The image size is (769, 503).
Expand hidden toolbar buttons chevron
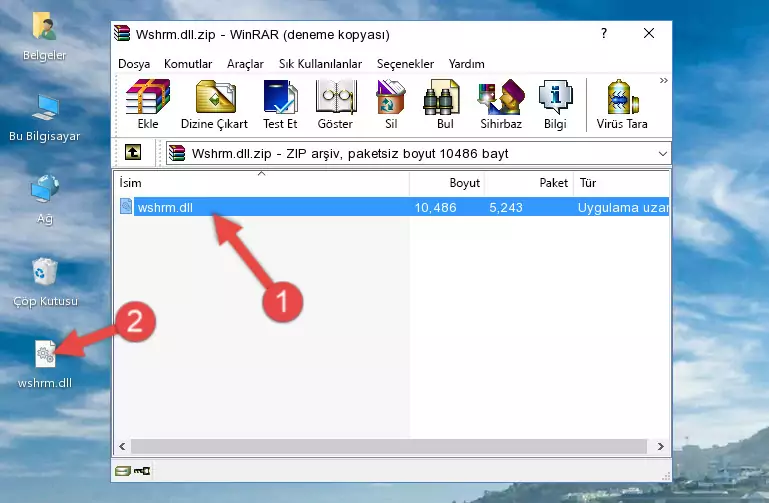pyautogui.click(x=664, y=80)
